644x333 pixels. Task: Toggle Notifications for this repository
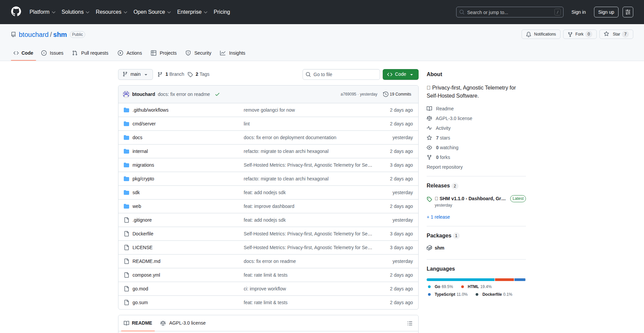coord(541,34)
